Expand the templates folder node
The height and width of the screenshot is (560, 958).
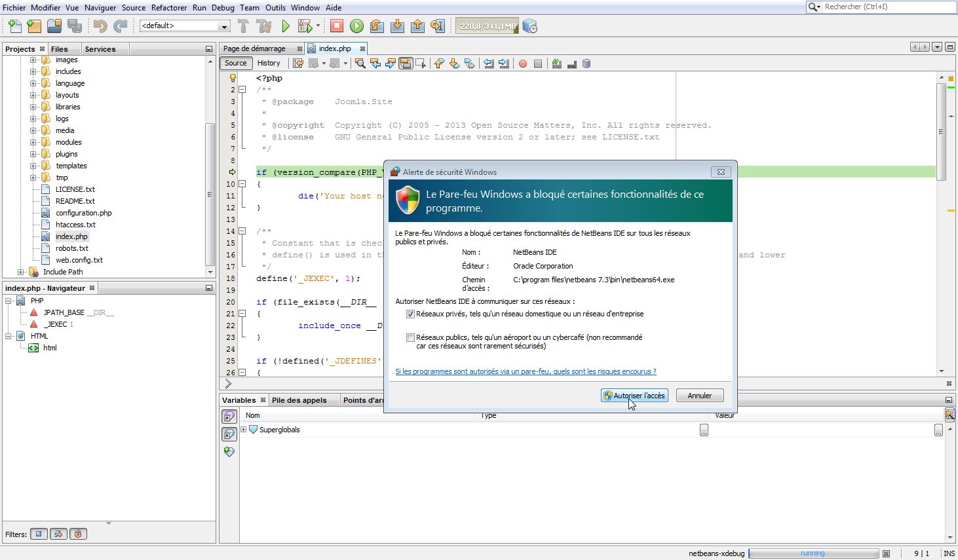(33, 166)
